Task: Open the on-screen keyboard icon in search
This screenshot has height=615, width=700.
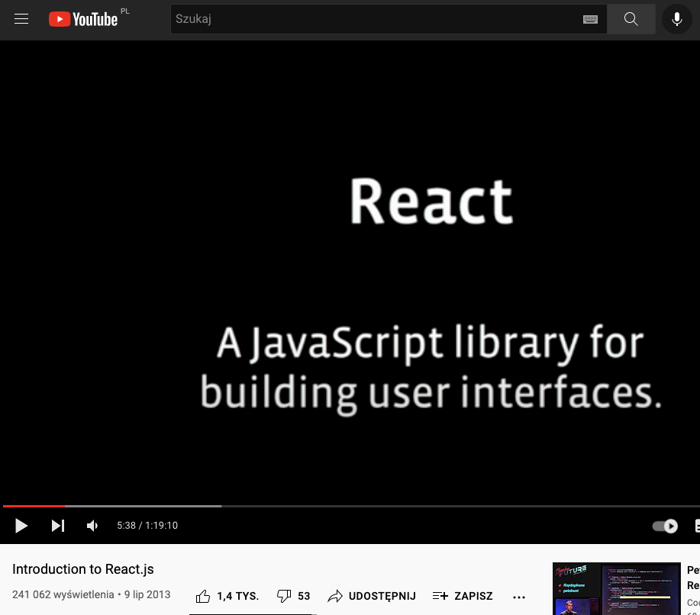Action: click(590, 19)
